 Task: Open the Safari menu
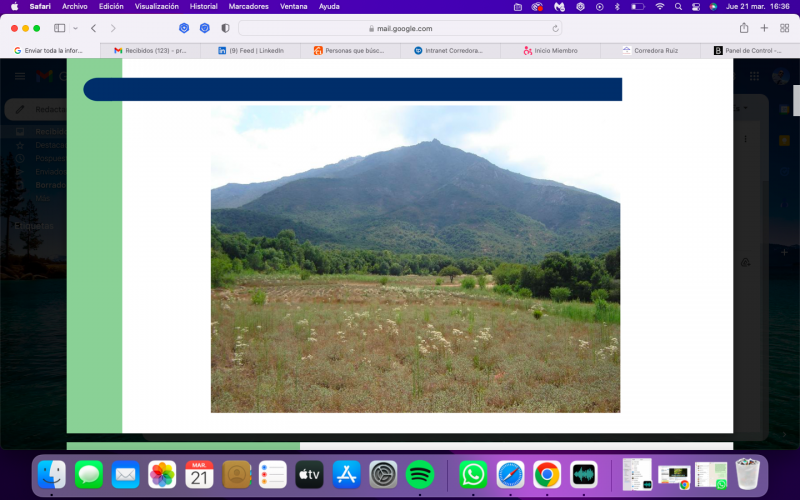[x=40, y=7]
